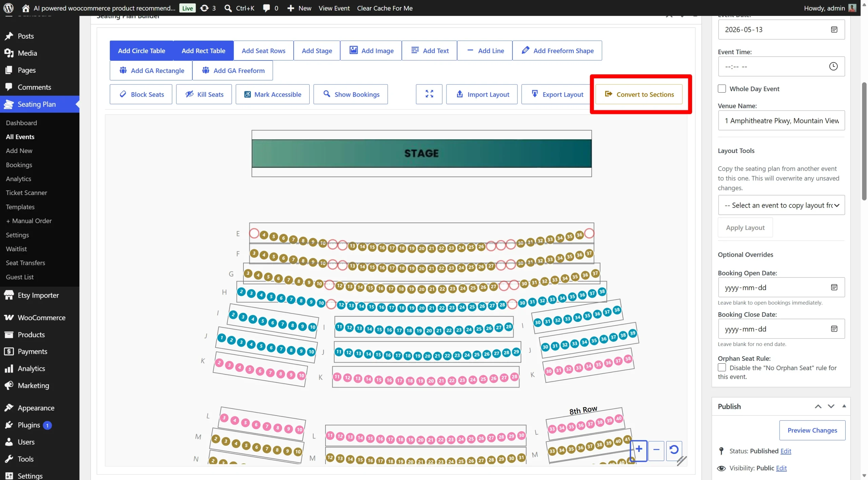Click the Apply Layout button
The image size is (868, 480).
coord(745,227)
